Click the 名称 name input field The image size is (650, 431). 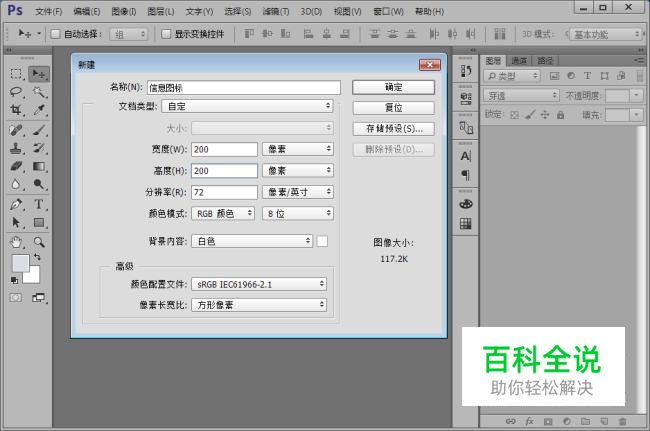244,87
